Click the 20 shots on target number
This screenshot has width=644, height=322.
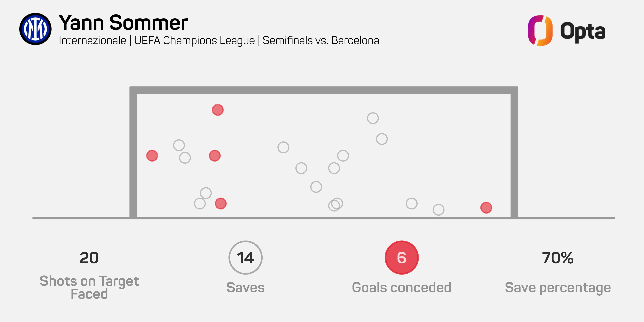coord(89,258)
